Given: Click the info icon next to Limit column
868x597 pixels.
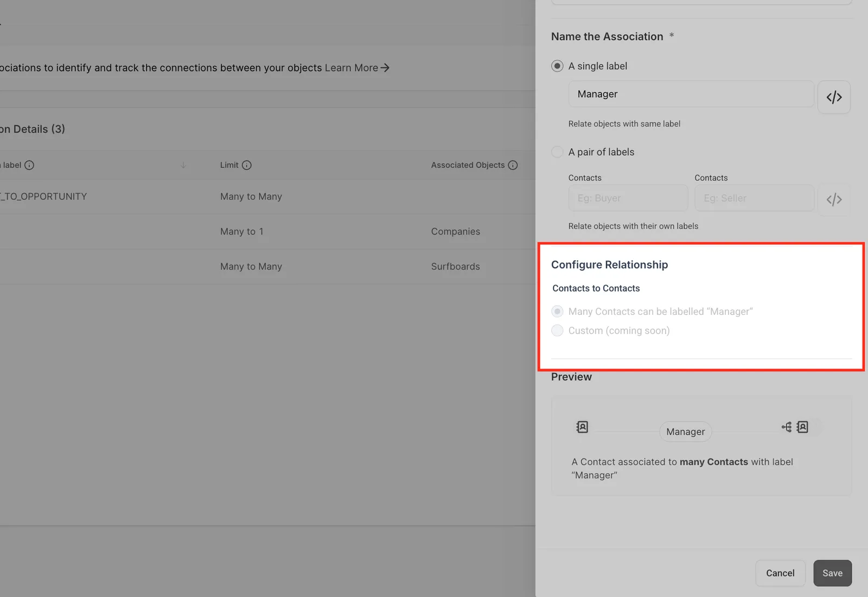Looking at the screenshot, I should click(x=247, y=165).
